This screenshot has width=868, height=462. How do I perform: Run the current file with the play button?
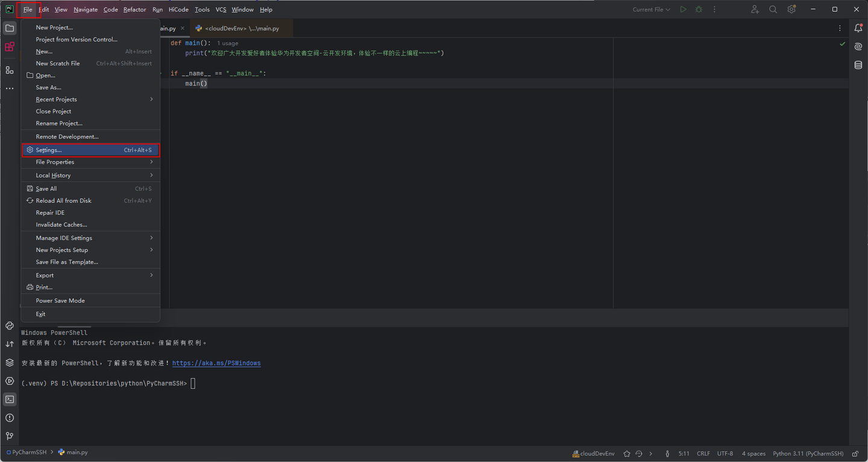[x=683, y=9]
